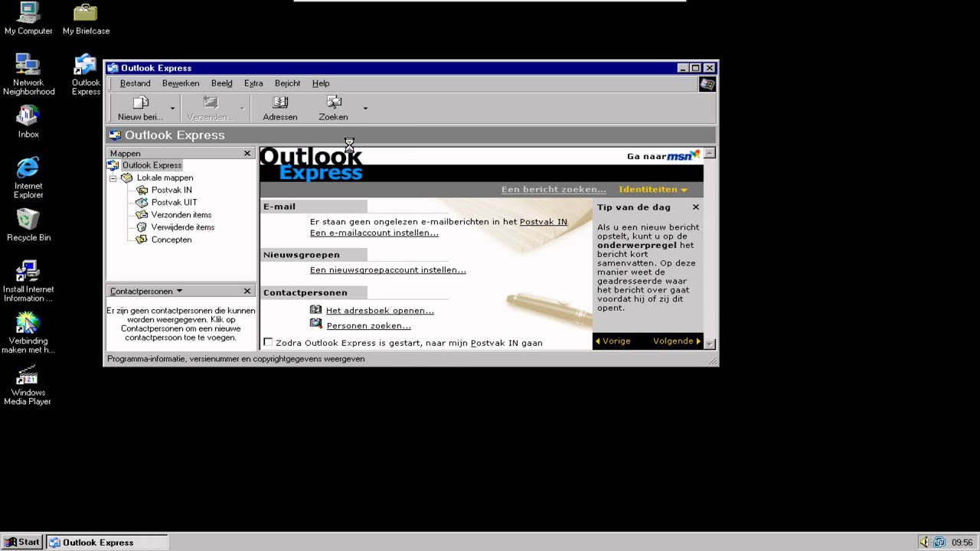
Task: Click the Lokale mappen folder icon
Action: point(127,178)
